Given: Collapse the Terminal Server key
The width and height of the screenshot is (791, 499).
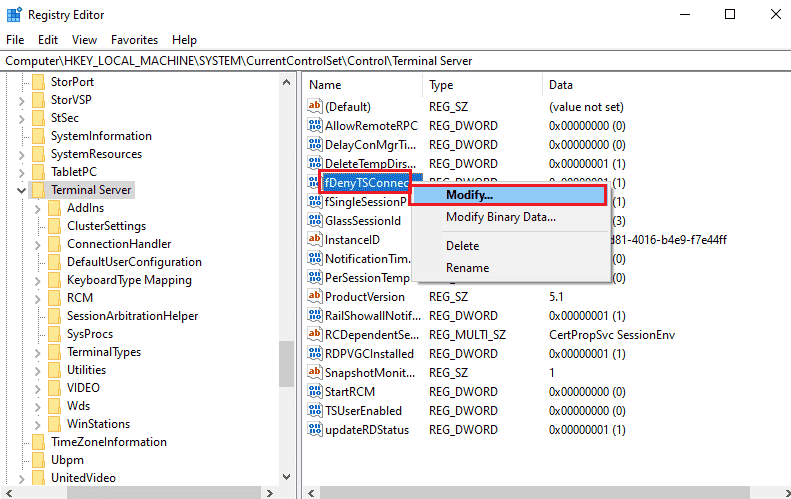Looking at the screenshot, I should click(21, 190).
